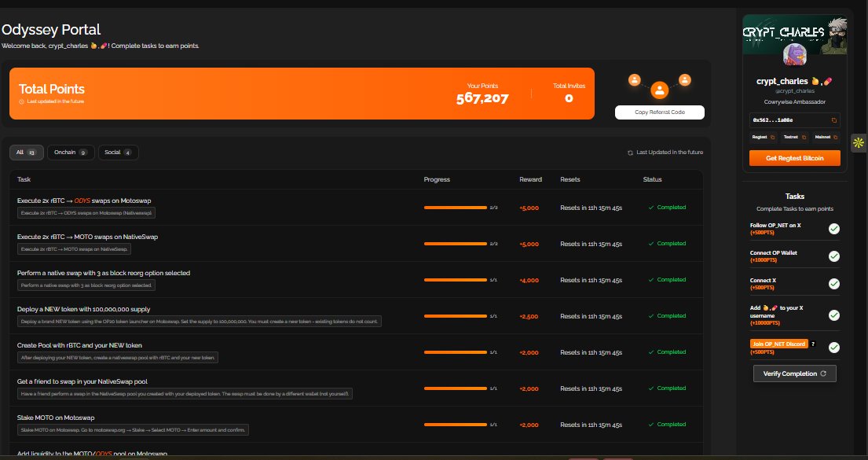Viewport: 868px width, 460px height.
Task: Click the green check for Join OP_NET Discord
Action: [833, 348]
